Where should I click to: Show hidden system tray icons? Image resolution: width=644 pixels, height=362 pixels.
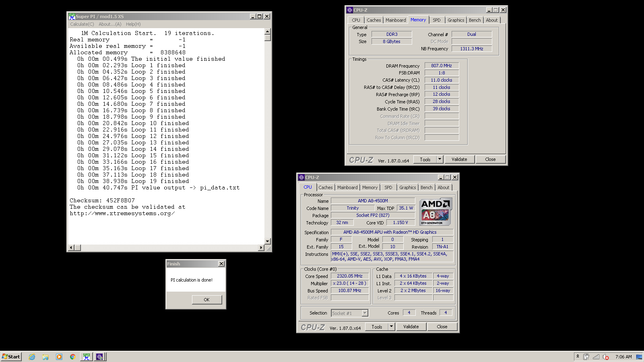click(x=578, y=356)
